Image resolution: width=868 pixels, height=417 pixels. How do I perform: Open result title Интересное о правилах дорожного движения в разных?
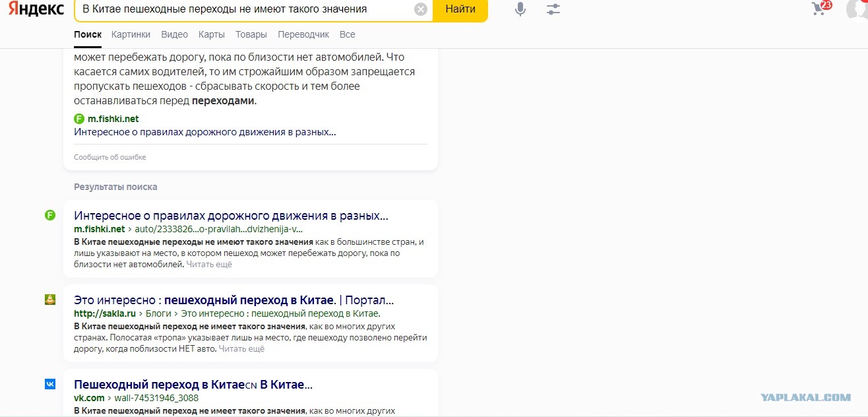(x=231, y=216)
